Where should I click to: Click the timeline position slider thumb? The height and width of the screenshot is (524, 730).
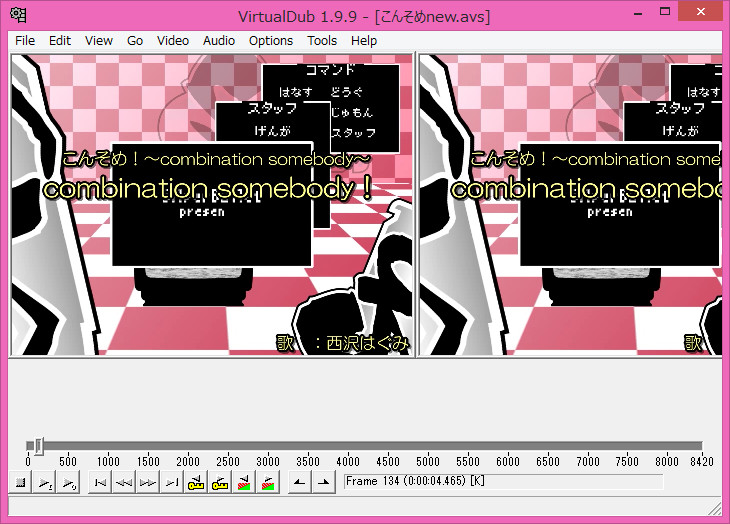pos(39,446)
